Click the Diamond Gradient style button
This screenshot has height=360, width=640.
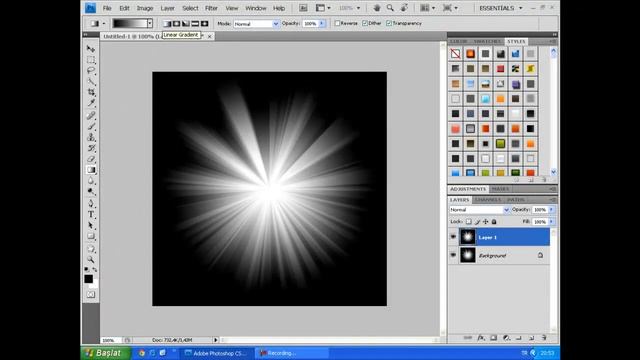point(204,24)
